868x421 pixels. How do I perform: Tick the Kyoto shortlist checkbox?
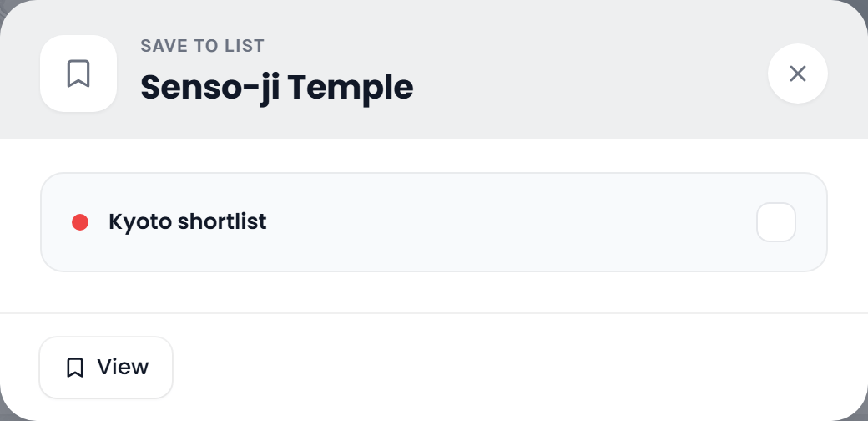(x=775, y=222)
